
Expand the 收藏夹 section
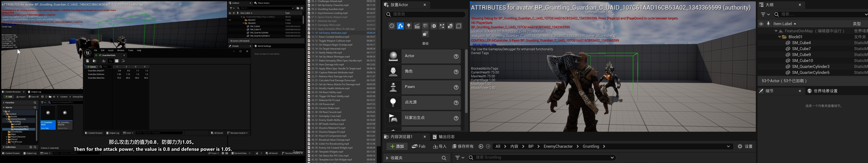387,158
